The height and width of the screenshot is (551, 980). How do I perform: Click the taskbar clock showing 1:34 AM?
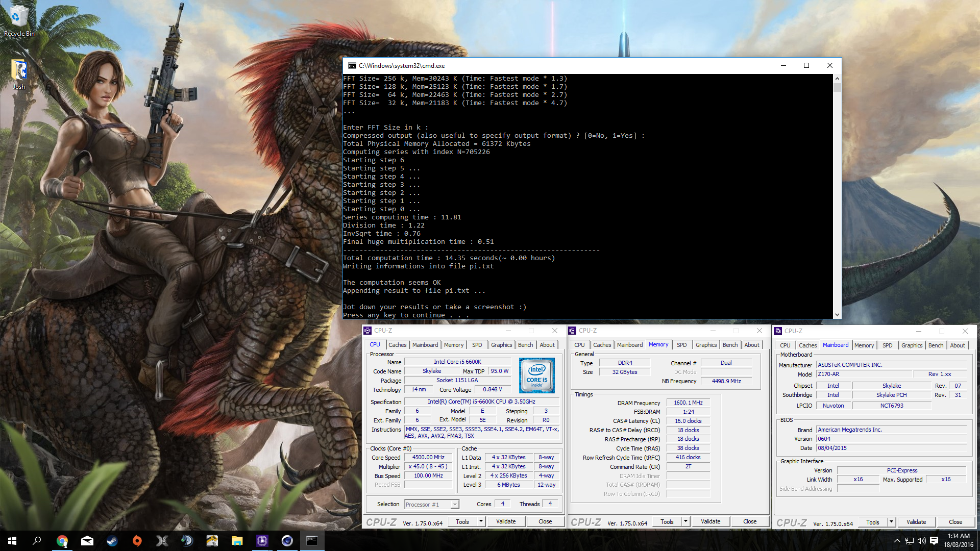(959, 541)
